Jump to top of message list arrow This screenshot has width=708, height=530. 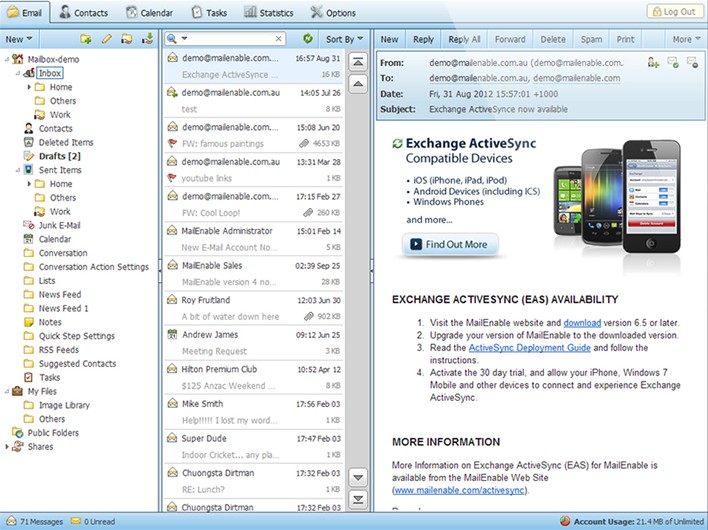358,62
